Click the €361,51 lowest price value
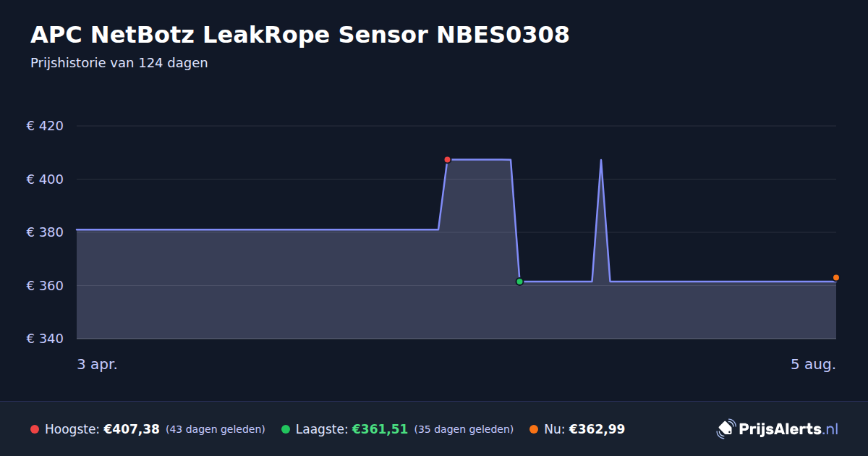 [380, 429]
